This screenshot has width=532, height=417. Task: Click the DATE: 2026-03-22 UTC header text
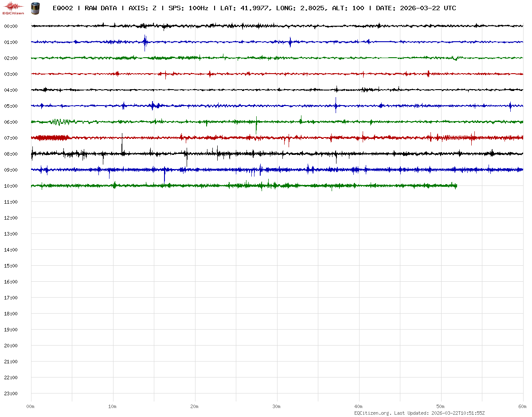pyautogui.click(x=416, y=8)
